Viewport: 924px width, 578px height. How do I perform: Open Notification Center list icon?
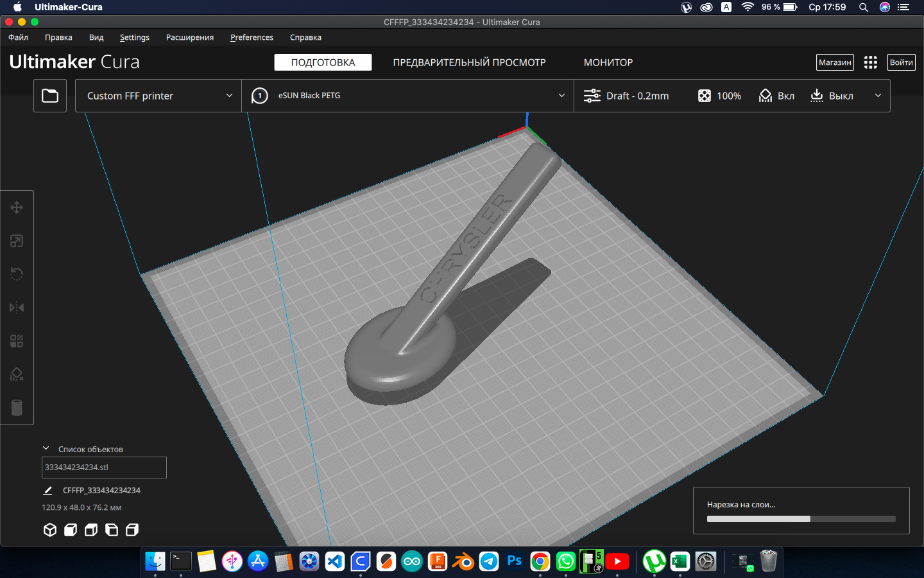coord(903,7)
